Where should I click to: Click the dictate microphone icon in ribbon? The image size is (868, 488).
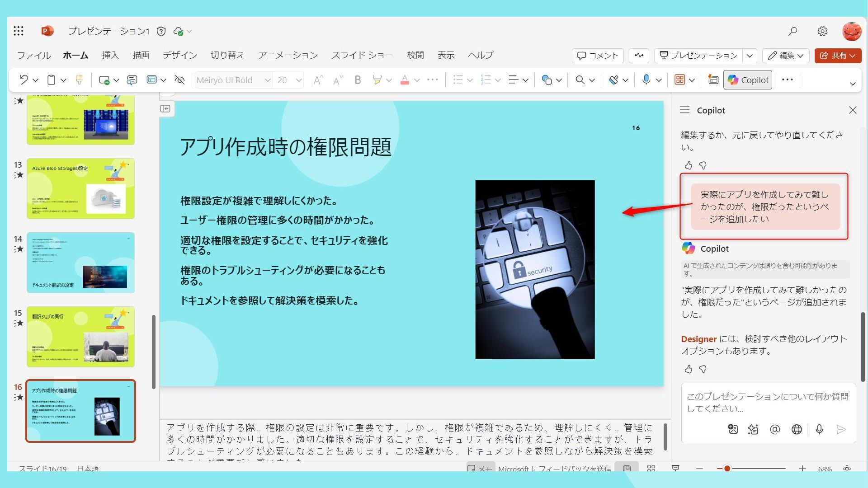click(646, 80)
